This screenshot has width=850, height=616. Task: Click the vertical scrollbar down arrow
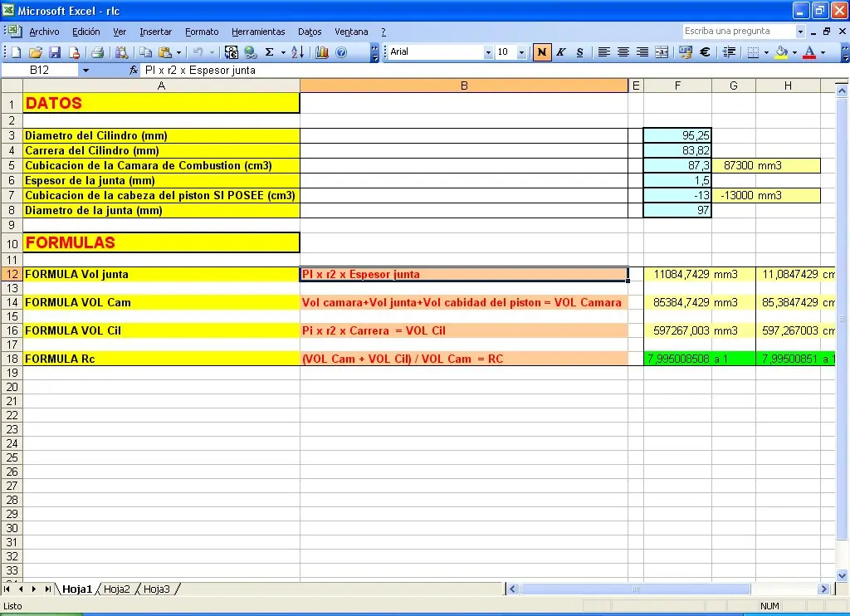(x=842, y=576)
